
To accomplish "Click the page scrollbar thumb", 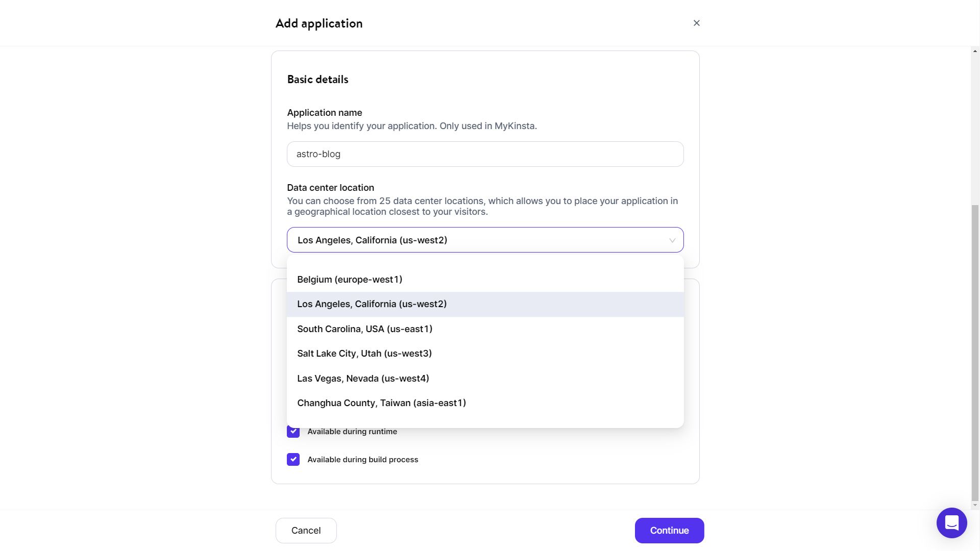I will (975, 352).
